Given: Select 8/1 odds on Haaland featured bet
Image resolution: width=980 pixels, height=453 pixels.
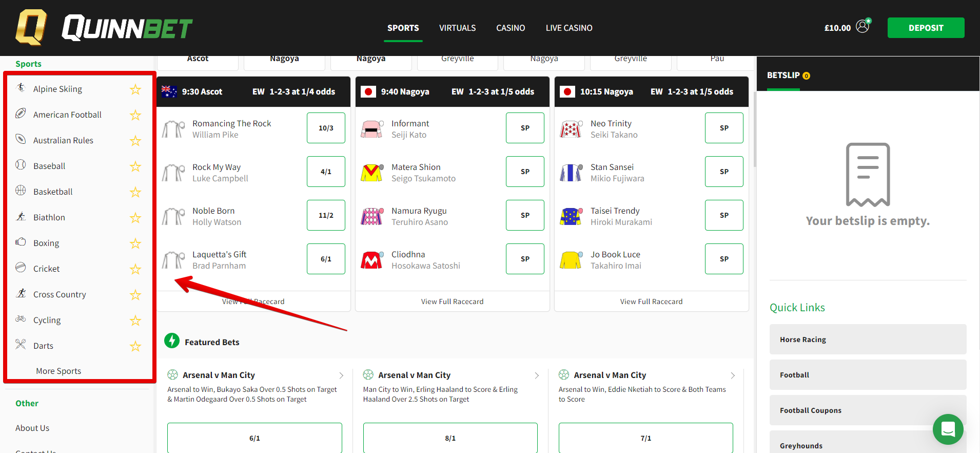Looking at the screenshot, I should (x=450, y=438).
